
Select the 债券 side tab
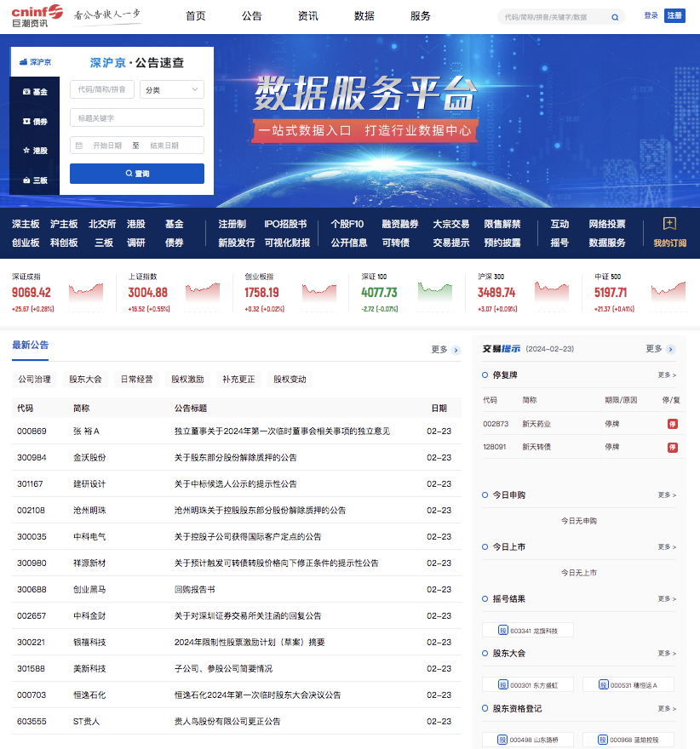point(35,122)
